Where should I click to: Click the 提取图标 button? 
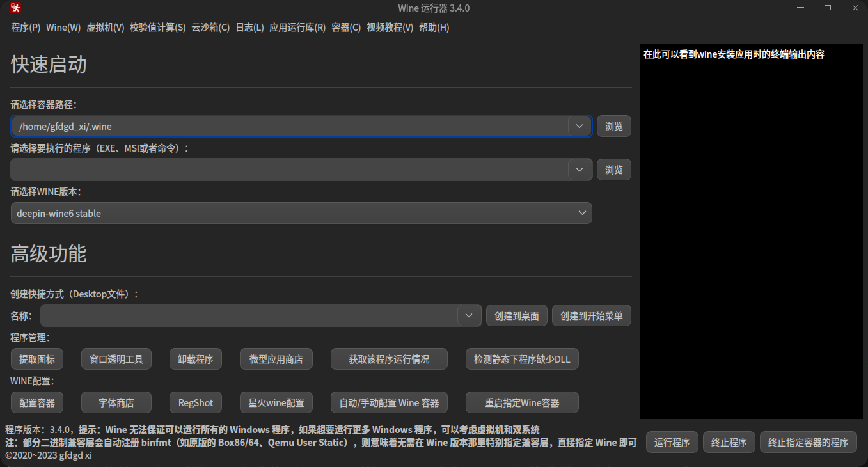coord(37,359)
